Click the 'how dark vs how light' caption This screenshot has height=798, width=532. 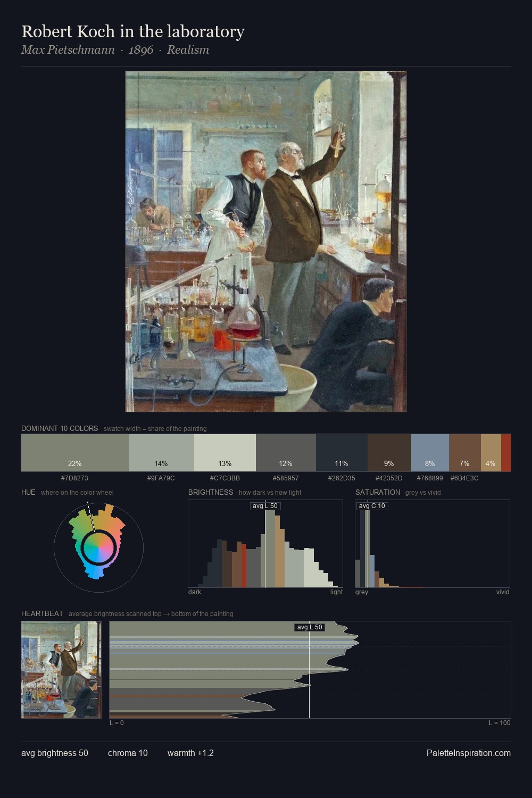coord(270,492)
